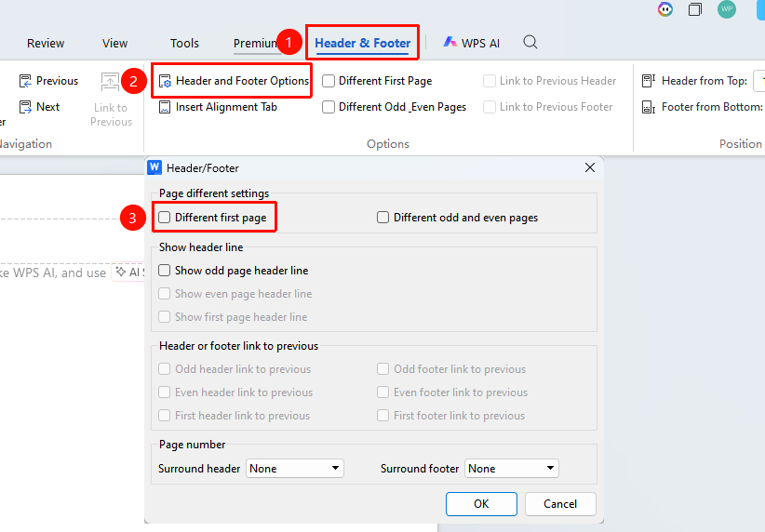Click the Previous navigation icon

click(25, 81)
